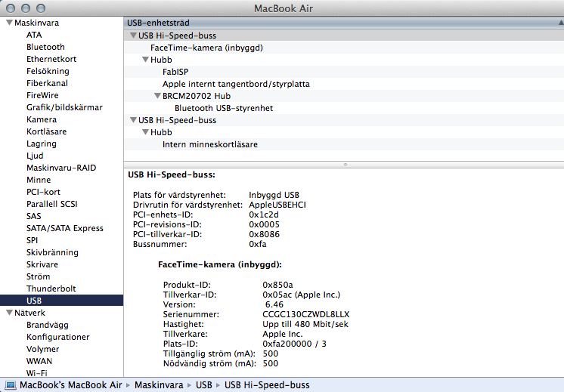Click the 0x850a Produkt-ID value
564x392 pixels.
point(277,285)
